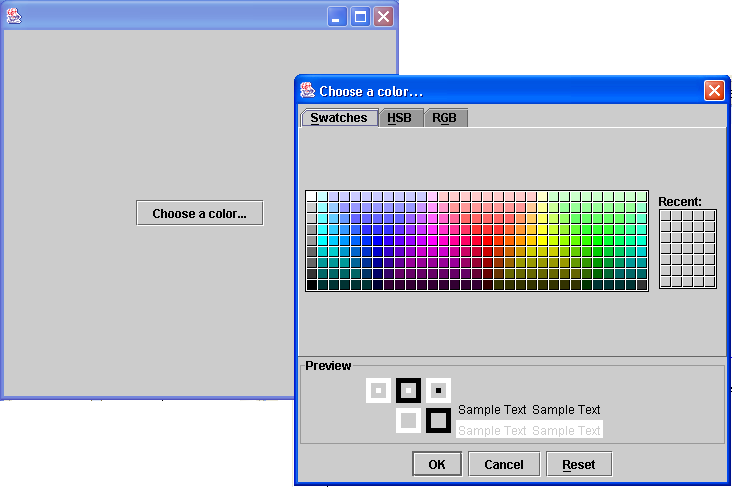Image resolution: width=732 pixels, height=487 pixels.
Task: Click the "Choose a color..." button in the main window
Action: coord(200,213)
